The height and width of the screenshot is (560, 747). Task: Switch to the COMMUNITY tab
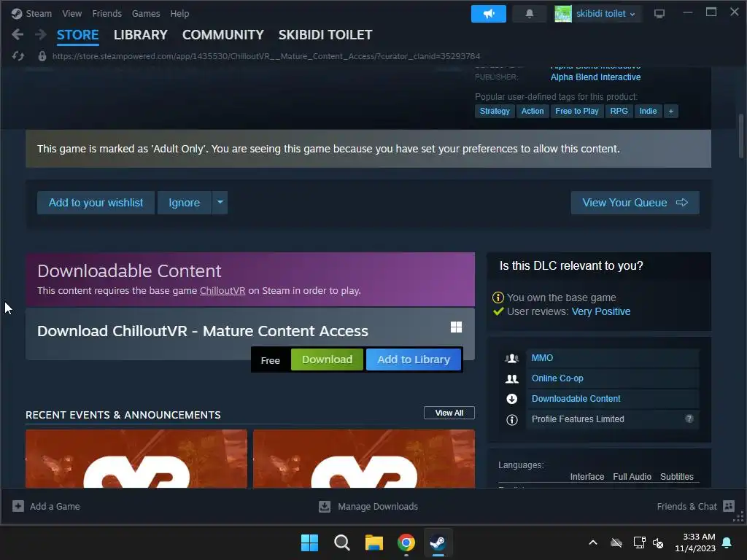coord(223,35)
